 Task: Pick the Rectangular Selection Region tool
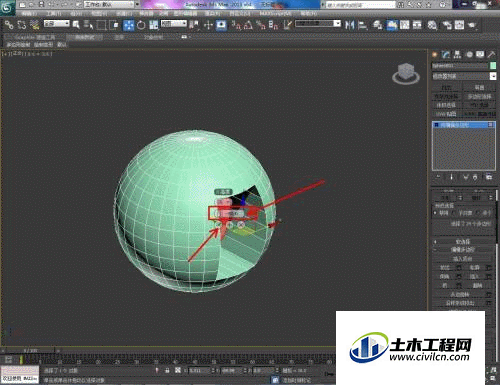101,25
